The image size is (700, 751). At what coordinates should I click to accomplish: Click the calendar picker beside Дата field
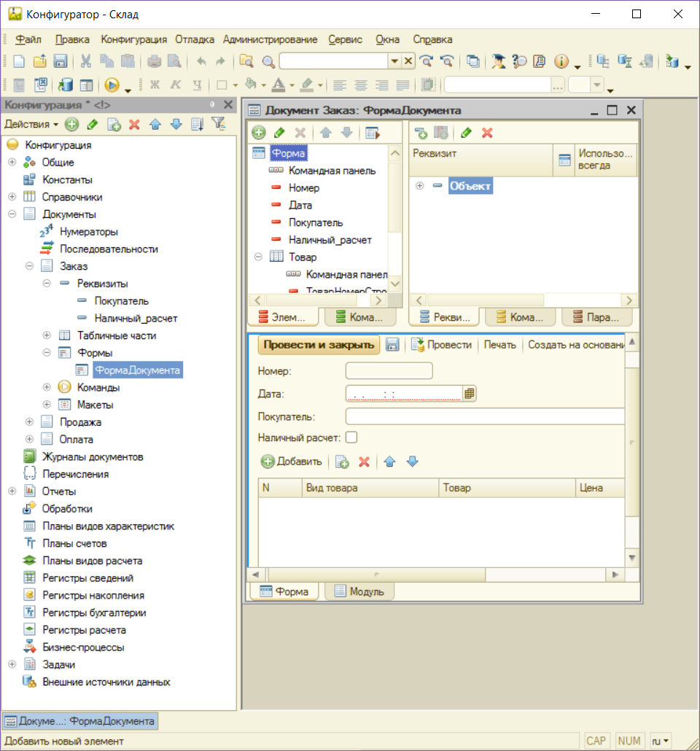coord(469,394)
